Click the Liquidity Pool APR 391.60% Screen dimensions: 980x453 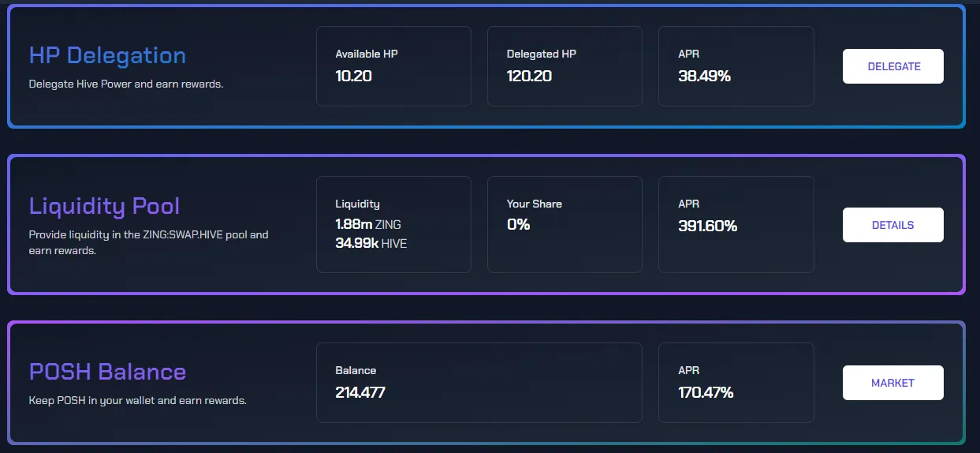coord(707,226)
